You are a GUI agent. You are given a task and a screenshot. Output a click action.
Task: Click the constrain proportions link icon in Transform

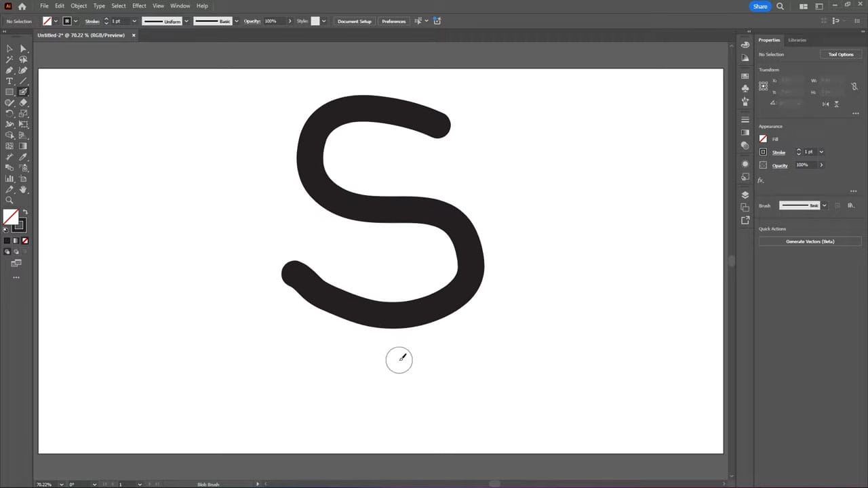click(x=854, y=87)
